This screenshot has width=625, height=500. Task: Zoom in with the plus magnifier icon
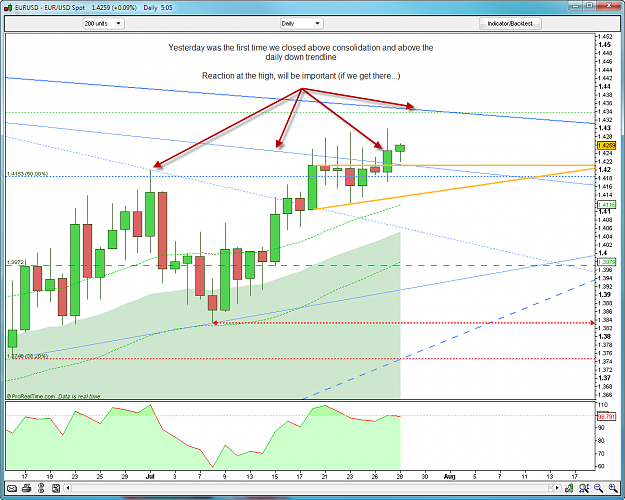[x=613, y=488]
